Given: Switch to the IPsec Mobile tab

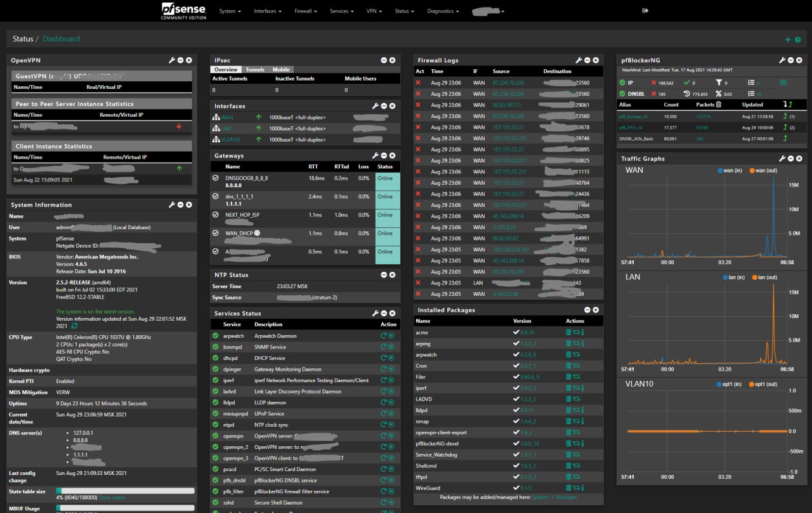Looking at the screenshot, I should click(x=281, y=70).
